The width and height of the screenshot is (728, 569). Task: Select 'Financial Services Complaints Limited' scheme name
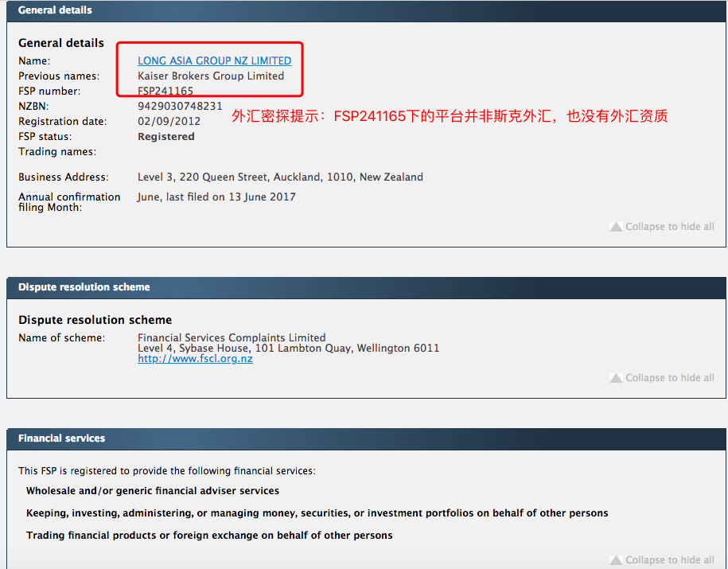(232, 337)
